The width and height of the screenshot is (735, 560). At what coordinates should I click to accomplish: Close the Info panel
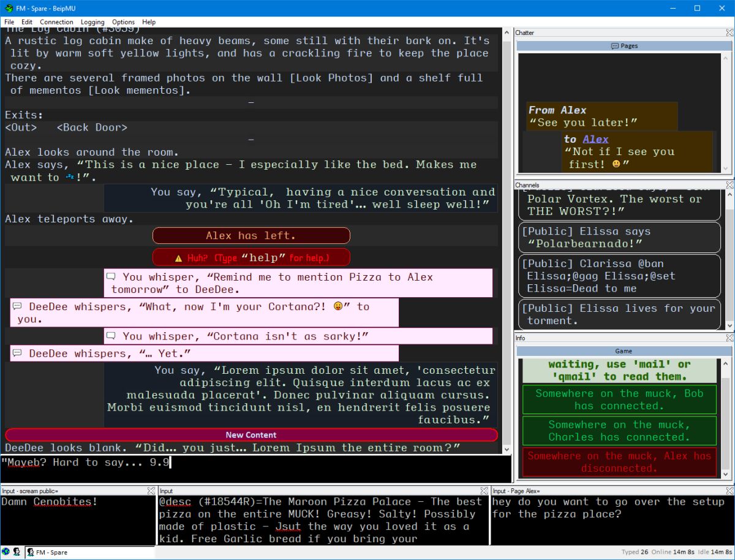(x=729, y=338)
